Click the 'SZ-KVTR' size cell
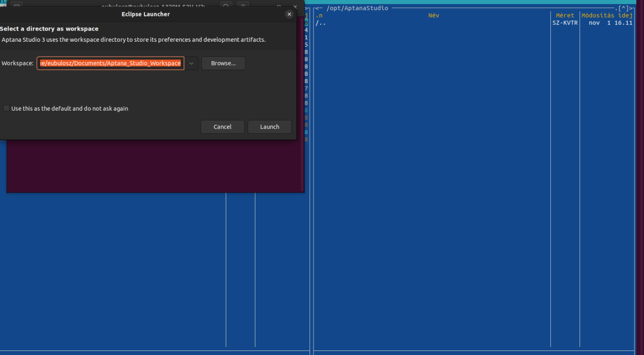Viewport: 644px width, 355px height. click(565, 23)
